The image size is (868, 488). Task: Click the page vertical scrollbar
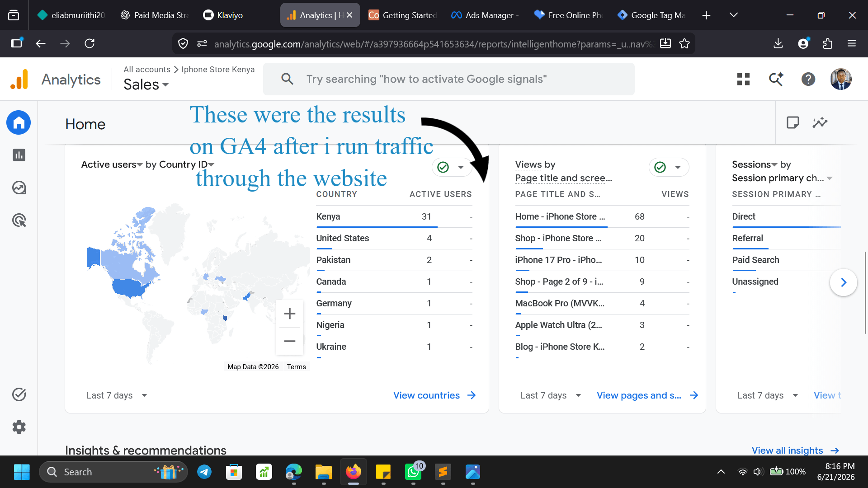coord(865,293)
